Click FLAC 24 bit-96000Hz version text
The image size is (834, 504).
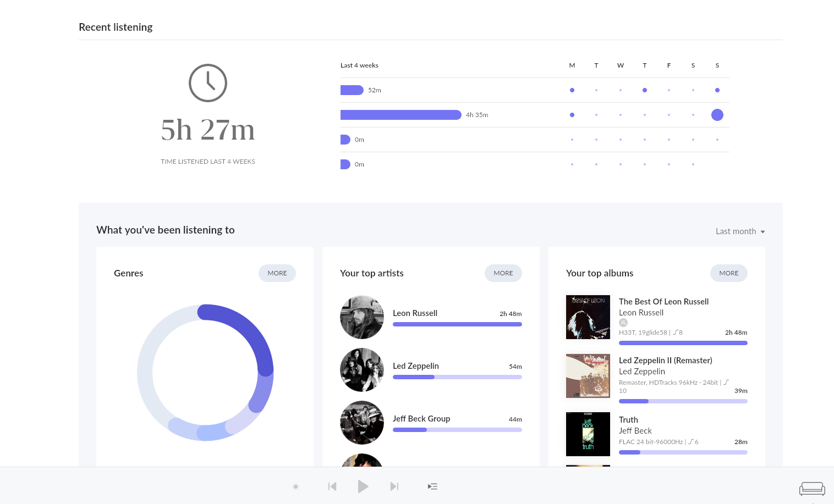[659, 442]
